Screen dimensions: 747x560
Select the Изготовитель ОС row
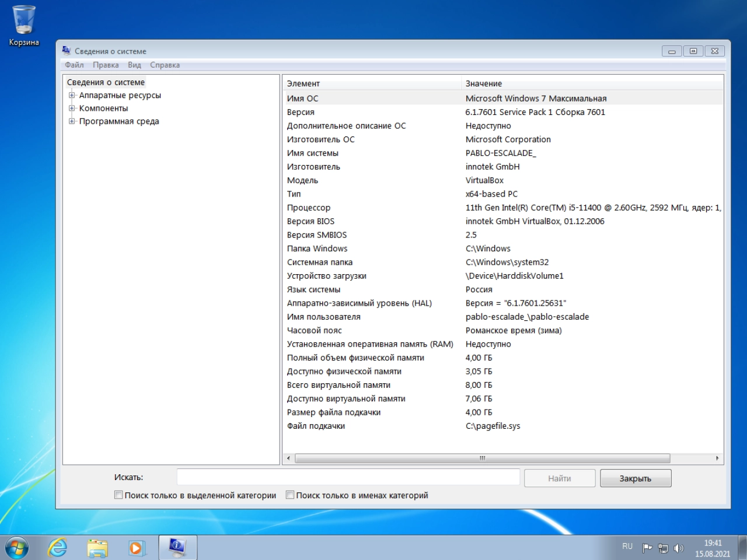pyautogui.click(x=503, y=139)
